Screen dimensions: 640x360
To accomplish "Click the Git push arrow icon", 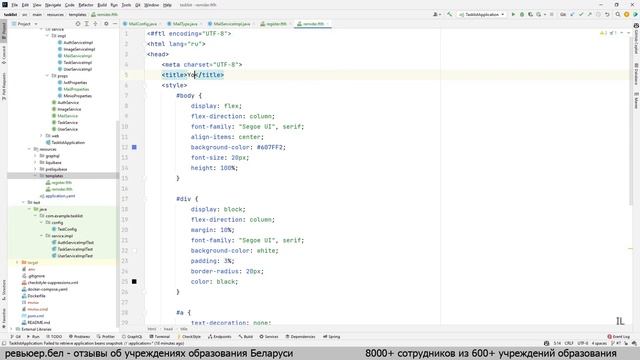I will [589, 14].
